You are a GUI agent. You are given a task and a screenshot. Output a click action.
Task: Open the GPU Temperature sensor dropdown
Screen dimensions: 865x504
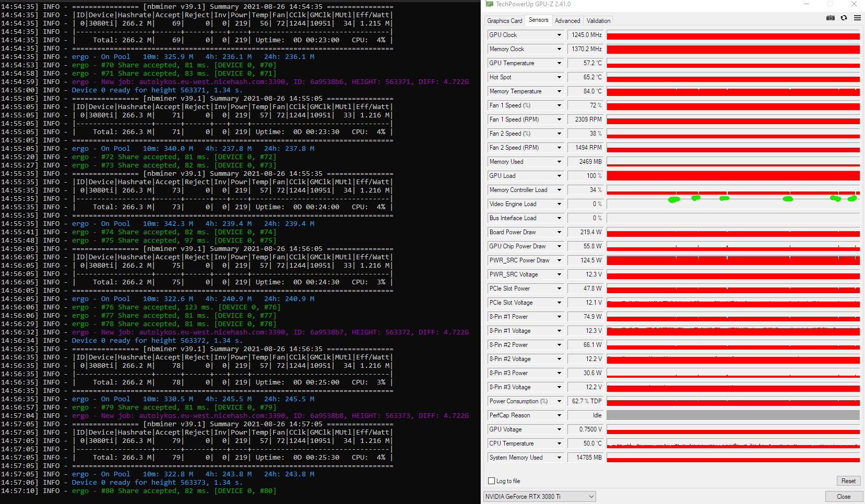point(559,63)
